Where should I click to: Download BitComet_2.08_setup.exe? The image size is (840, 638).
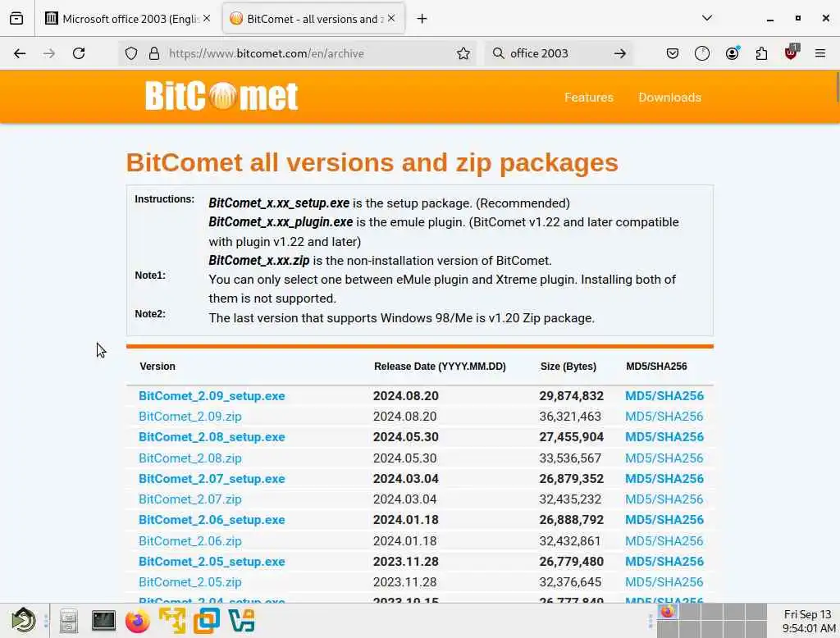(212, 437)
